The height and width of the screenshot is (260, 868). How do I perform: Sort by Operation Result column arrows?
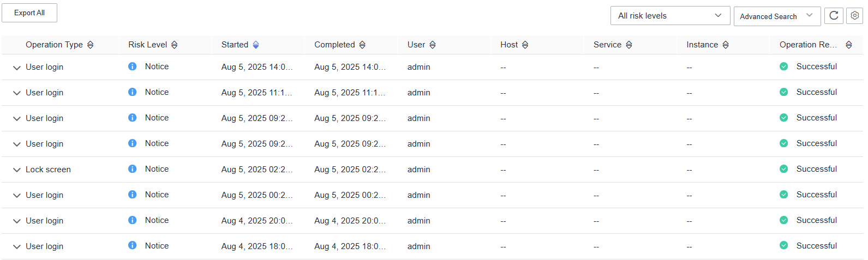(849, 45)
